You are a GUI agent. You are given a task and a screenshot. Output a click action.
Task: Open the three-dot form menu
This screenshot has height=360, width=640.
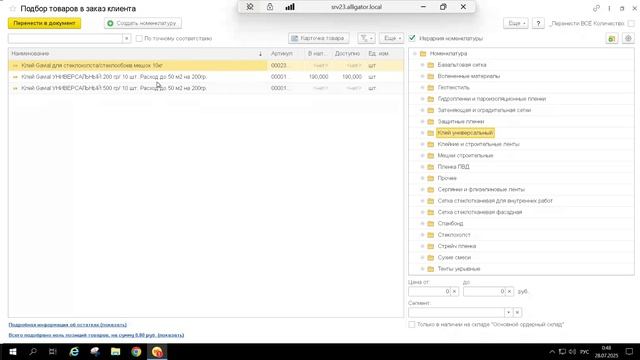coord(609,8)
